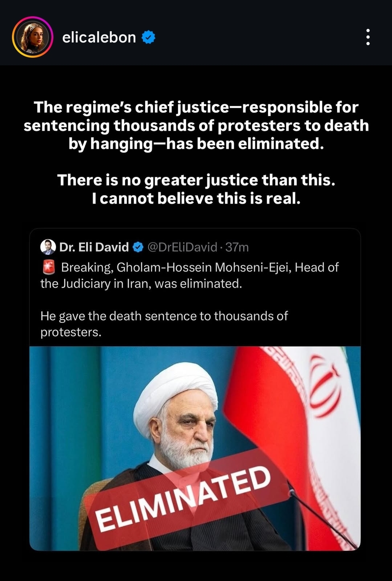Tap Dr. Eli David's small profile picture
The height and width of the screenshot is (581, 392).
pyautogui.click(x=48, y=247)
